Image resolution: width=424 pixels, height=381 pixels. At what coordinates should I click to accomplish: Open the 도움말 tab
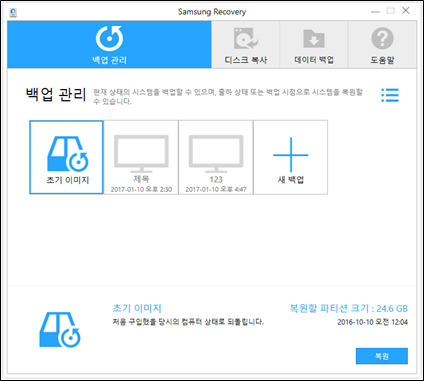[x=382, y=44]
